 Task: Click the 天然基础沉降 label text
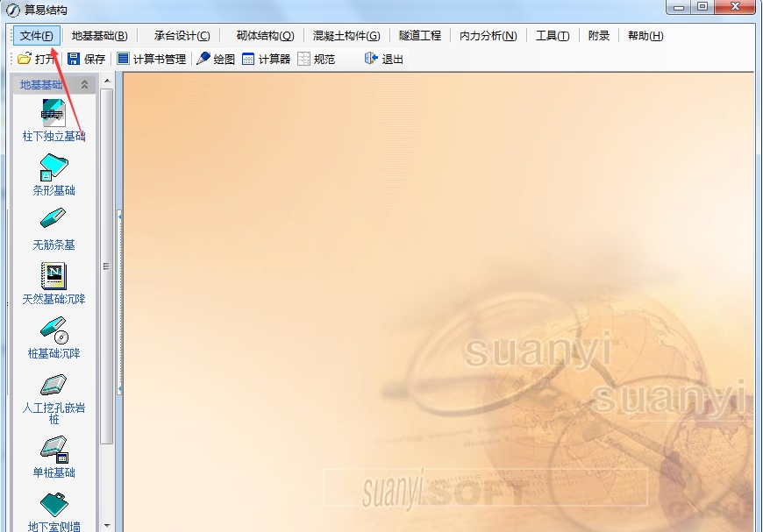click(x=53, y=299)
